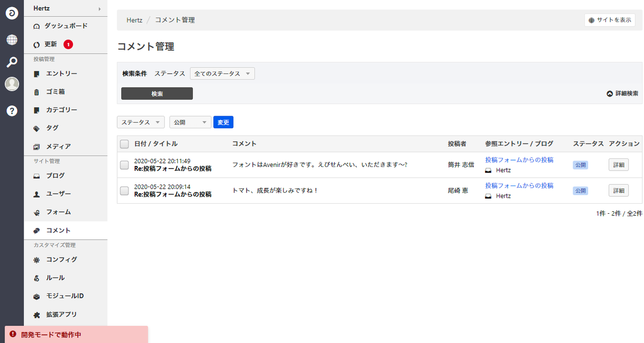Check the comment row dated 20:11:49
644x343 pixels.
[124, 165]
